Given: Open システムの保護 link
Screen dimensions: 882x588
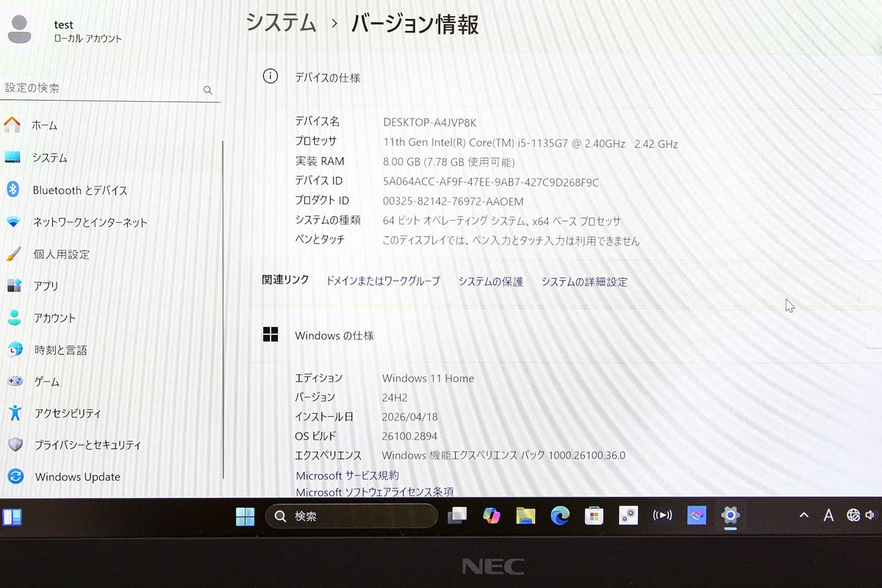Looking at the screenshot, I should pyautogui.click(x=491, y=282).
